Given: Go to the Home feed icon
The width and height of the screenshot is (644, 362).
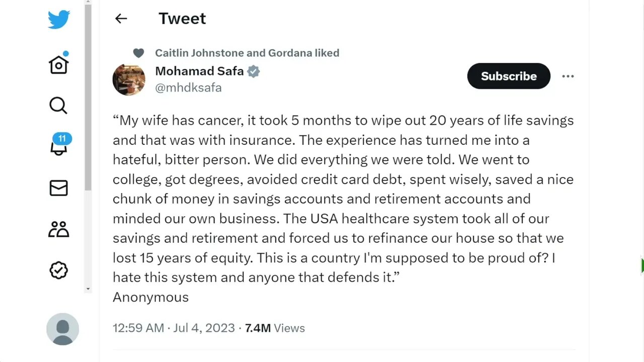Looking at the screenshot, I should click(58, 64).
